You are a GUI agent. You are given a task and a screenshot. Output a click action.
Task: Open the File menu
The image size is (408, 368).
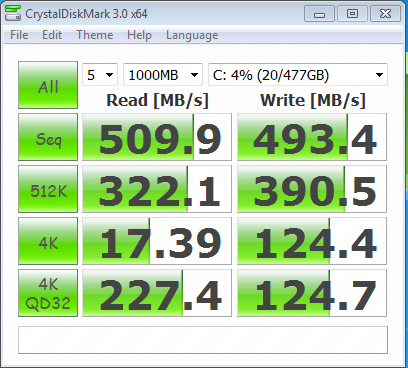pyautogui.click(x=19, y=35)
